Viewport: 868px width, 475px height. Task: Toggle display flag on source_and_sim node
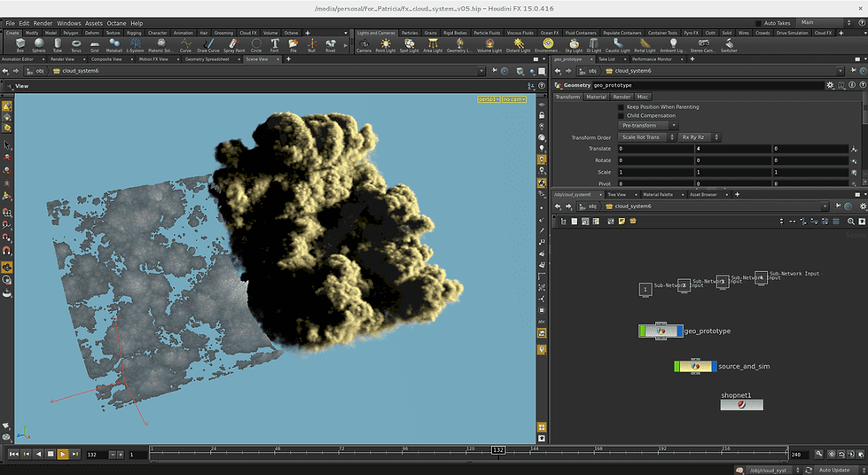tap(714, 367)
